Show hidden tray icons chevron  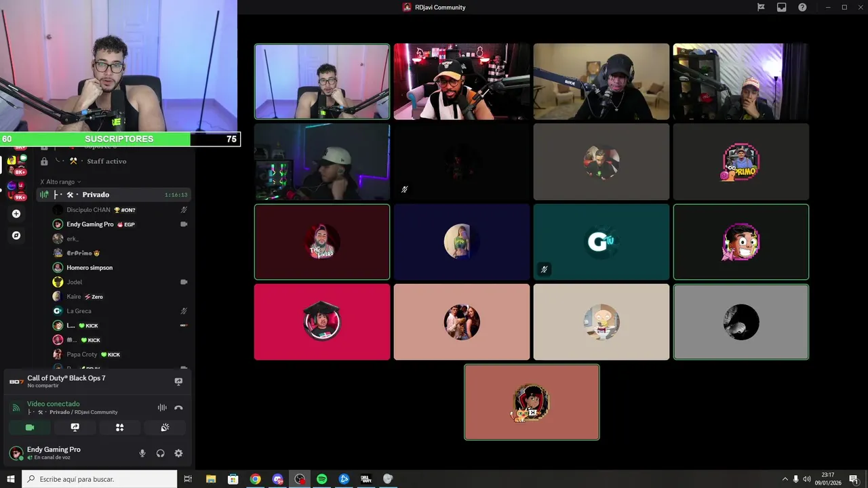785,479
